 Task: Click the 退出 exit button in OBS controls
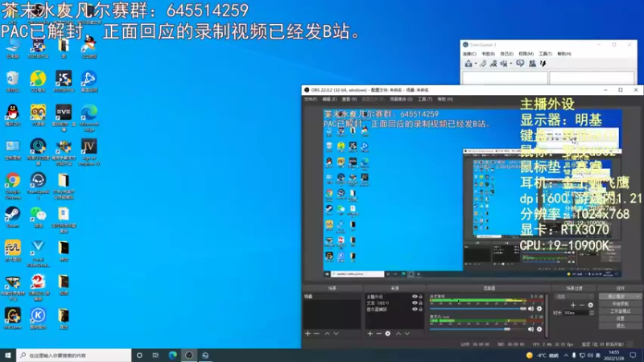click(620, 326)
